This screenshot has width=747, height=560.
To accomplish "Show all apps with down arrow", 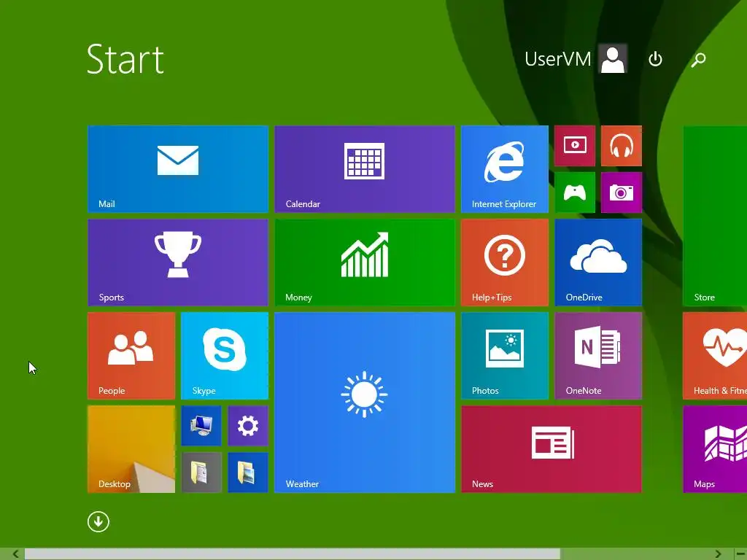I will point(98,522).
